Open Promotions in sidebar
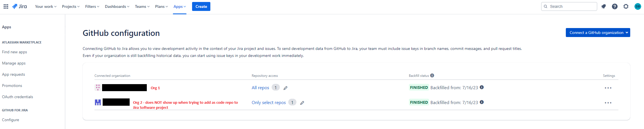The height and width of the screenshot is (129, 644). pyautogui.click(x=12, y=86)
